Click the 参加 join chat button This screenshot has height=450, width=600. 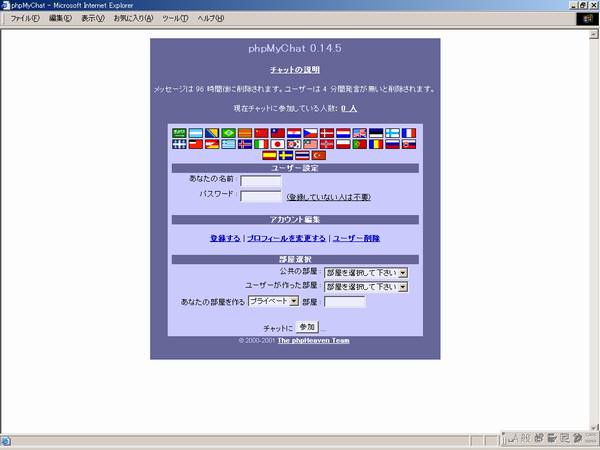click(x=307, y=327)
